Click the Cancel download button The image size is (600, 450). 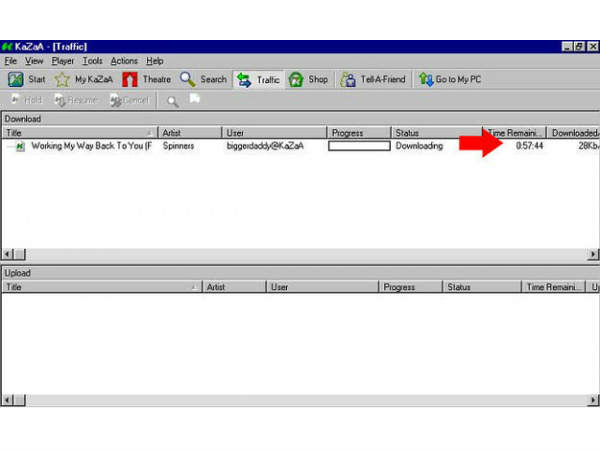(x=129, y=100)
